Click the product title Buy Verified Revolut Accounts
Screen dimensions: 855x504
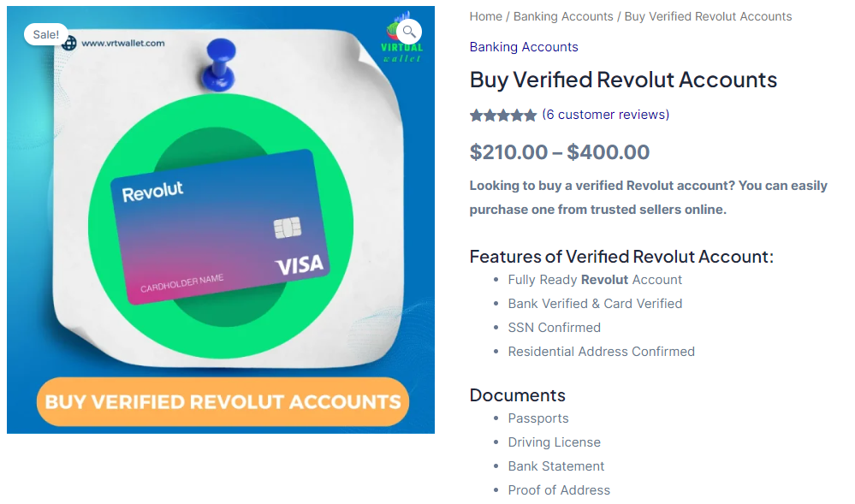click(622, 80)
